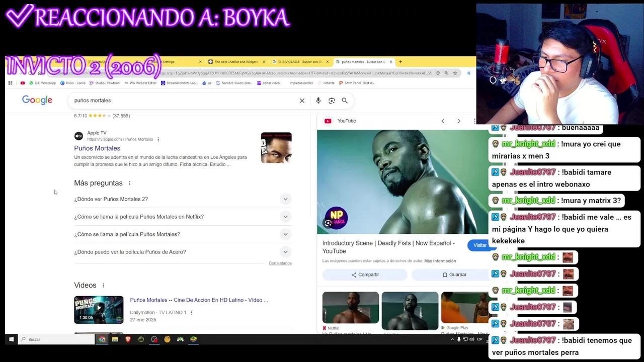This screenshot has width=644, height=362.
Task: Open Chrome from the taskbar
Action: pos(102,339)
